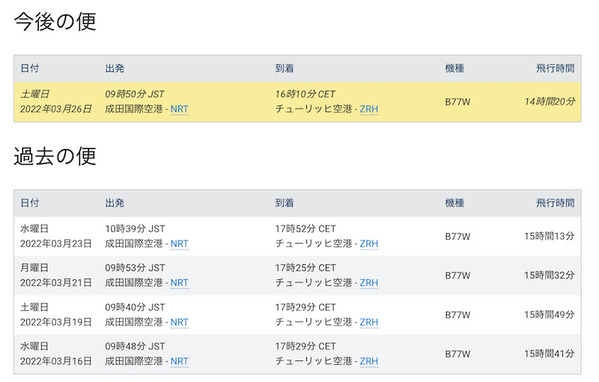The width and height of the screenshot is (599, 382).
Task: Click 到着 header in the 過去の便 table
Action: (285, 203)
